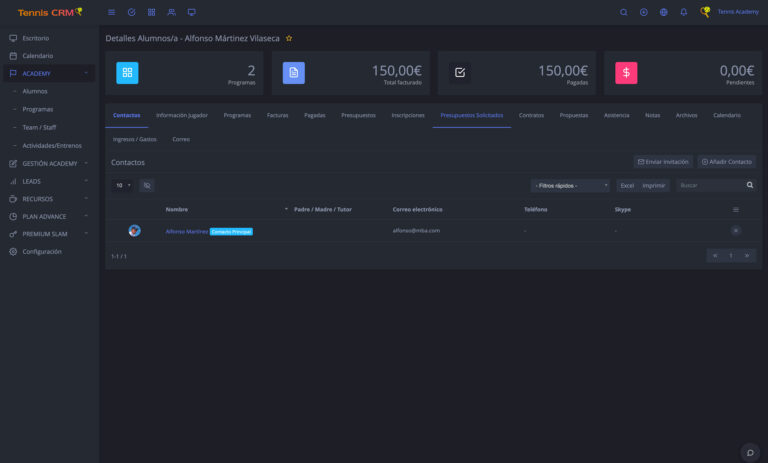Switch to Presupuestos Solicitados tab
Image resolution: width=768 pixels, height=463 pixels.
[472, 116]
